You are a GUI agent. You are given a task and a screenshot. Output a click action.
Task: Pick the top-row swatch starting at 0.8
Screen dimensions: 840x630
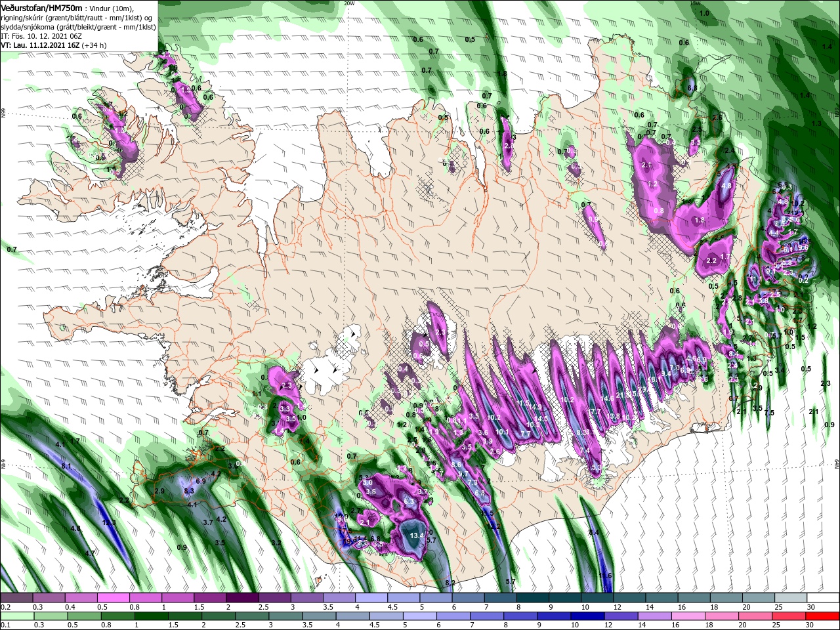pos(145,598)
